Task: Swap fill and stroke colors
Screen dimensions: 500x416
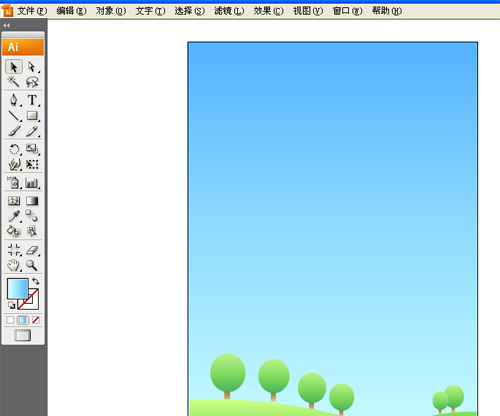Action: 35,281
